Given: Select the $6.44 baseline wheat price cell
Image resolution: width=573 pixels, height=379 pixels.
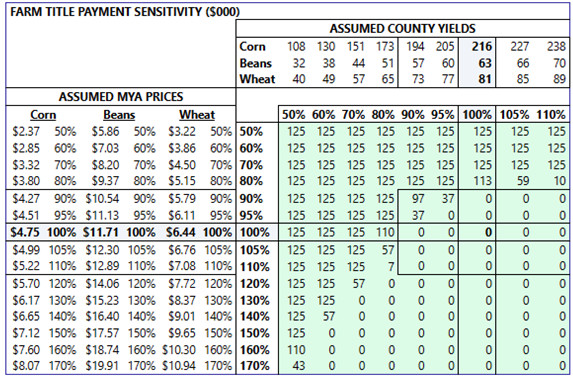Looking at the screenshot, I should tap(180, 232).
